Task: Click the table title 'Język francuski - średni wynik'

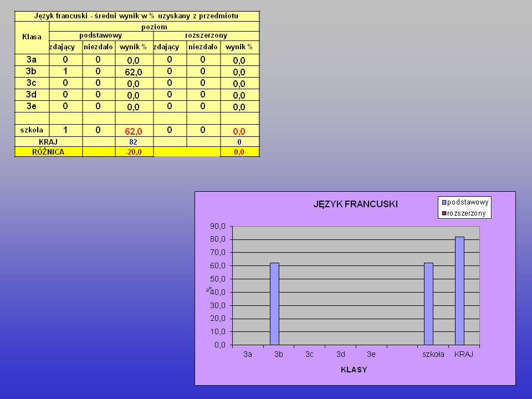Action: pyautogui.click(x=136, y=16)
